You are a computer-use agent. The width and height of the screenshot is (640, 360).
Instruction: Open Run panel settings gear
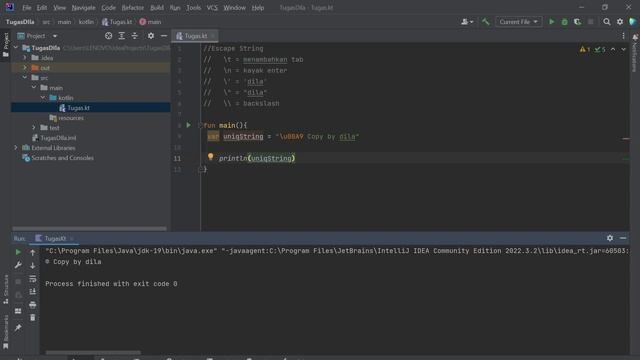click(610, 238)
